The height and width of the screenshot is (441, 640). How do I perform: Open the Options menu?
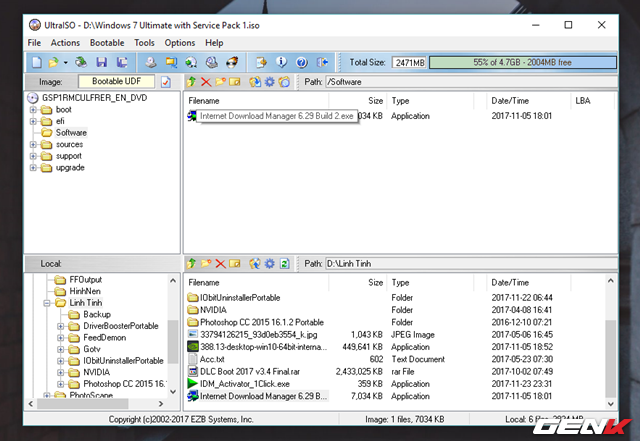coord(180,43)
